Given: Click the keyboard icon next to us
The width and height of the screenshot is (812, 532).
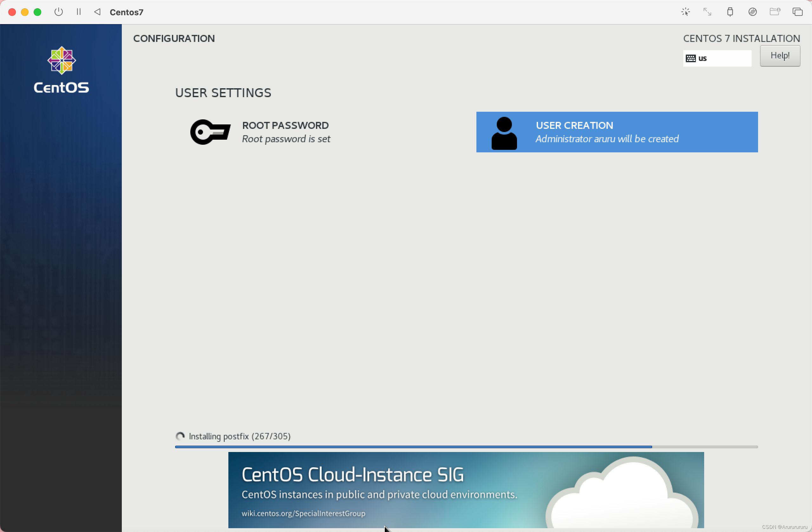Looking at the screenshot, I should pyautogui.click(x=691, y=58).
